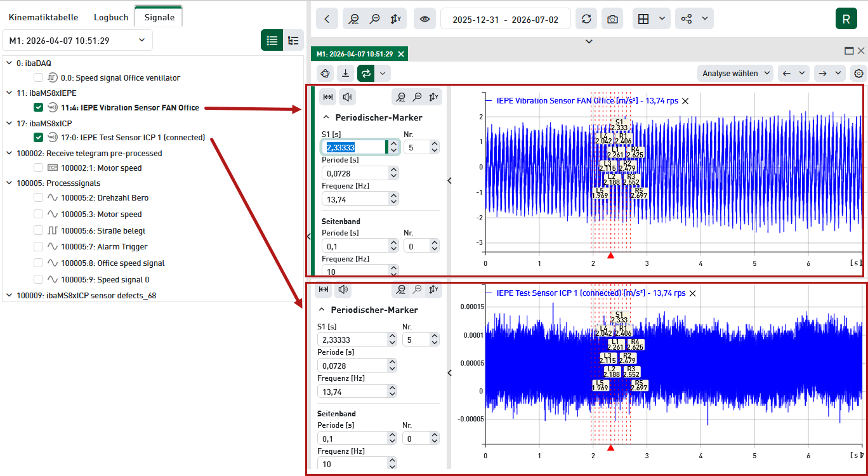This screenshot has height=476, width=868.
Task: Click zoom-all icon in the FAN Office panel
Action: (400, 97)
